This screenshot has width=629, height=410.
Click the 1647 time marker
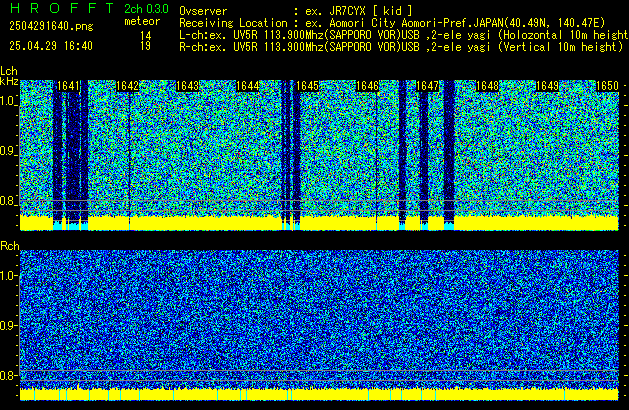click(x=427, y=86)
